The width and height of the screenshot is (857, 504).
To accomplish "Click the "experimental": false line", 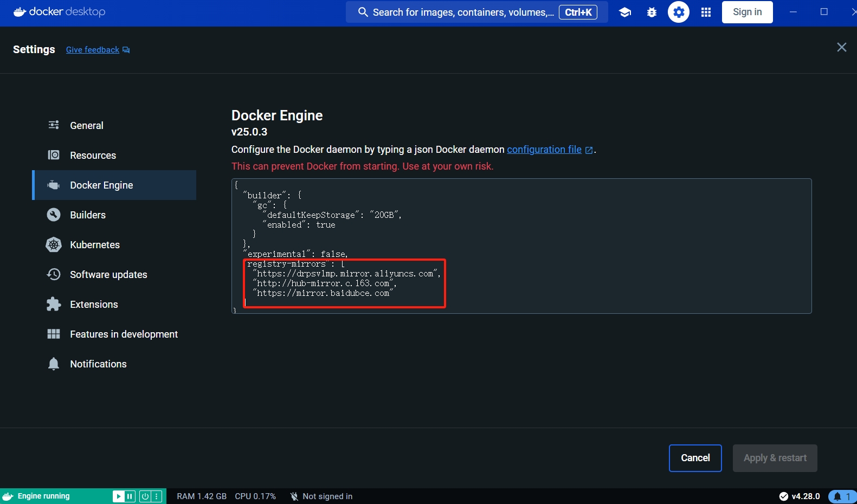I will pos(295,254).
